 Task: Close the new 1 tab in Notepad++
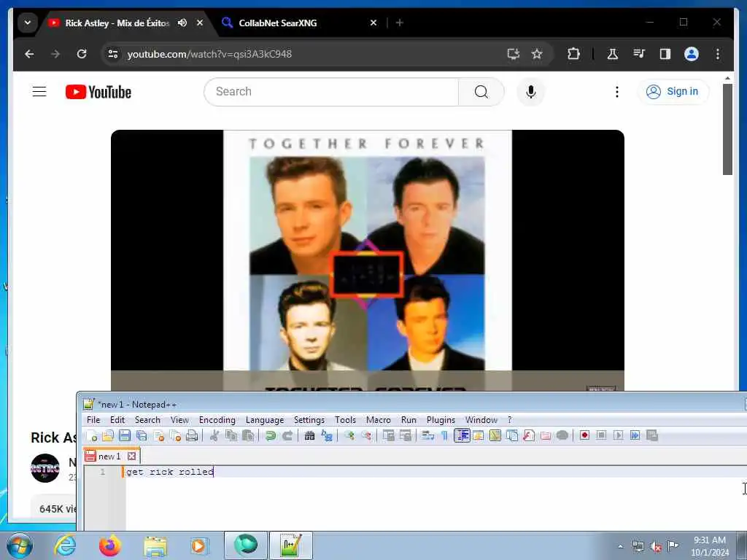[132, 456]
